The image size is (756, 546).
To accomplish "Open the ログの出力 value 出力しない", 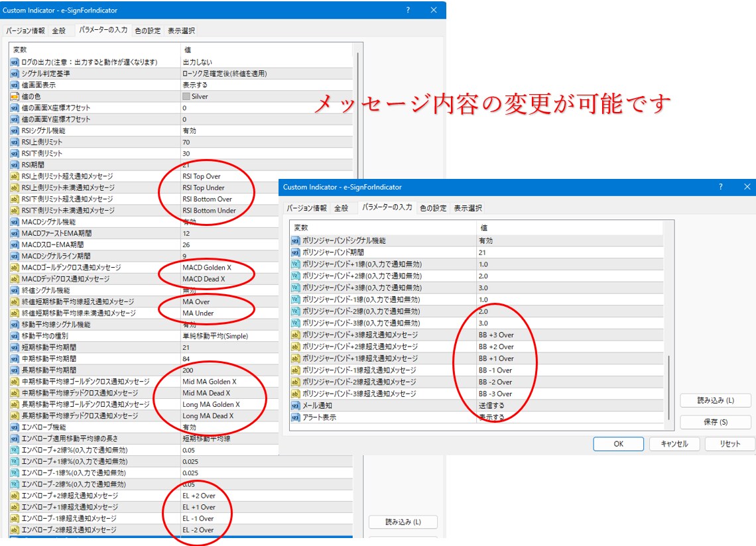I will pos(266,62).
